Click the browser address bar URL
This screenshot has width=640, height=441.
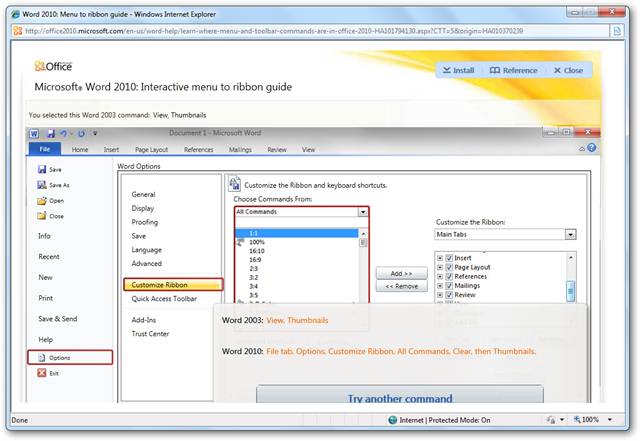click(x=274, y=31)
